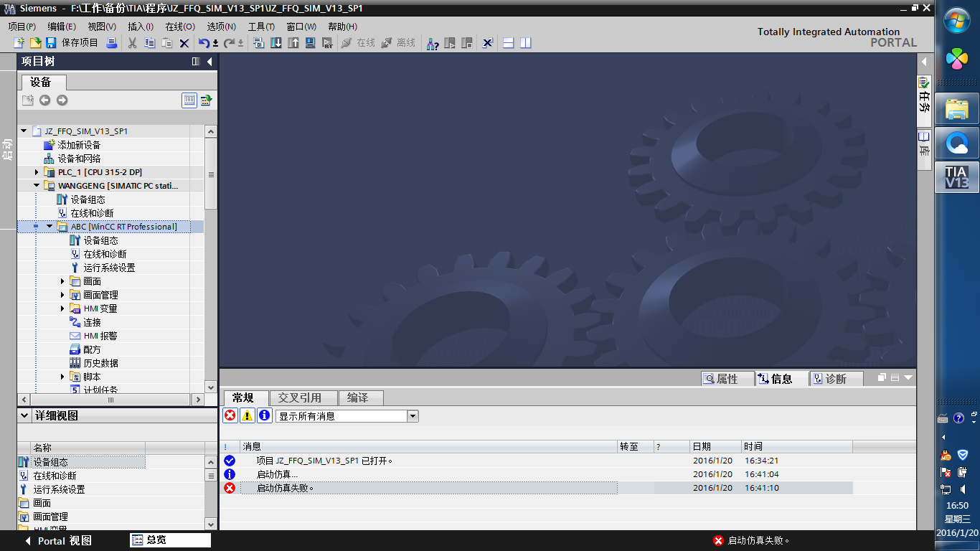Open the 窗口(W) menu
Viewport: 980px width, 551px height.
[301, 27]
